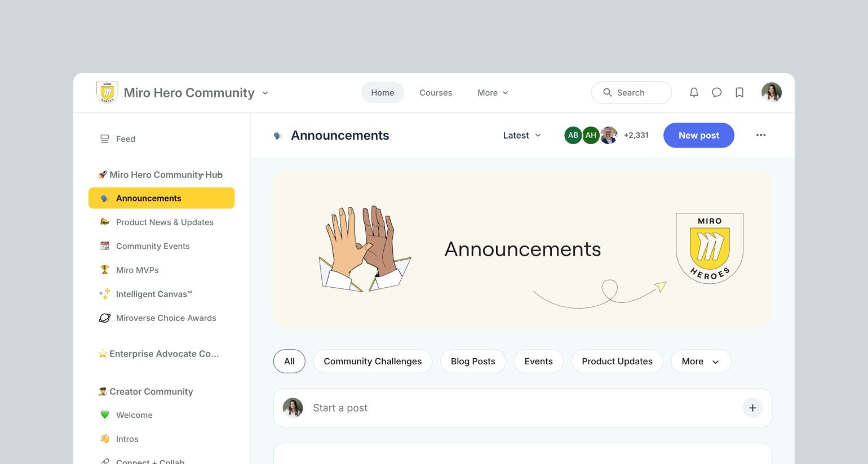Open the Intros space
The height and width of the screenshot is (464, 868).
(x=162, y=439)
